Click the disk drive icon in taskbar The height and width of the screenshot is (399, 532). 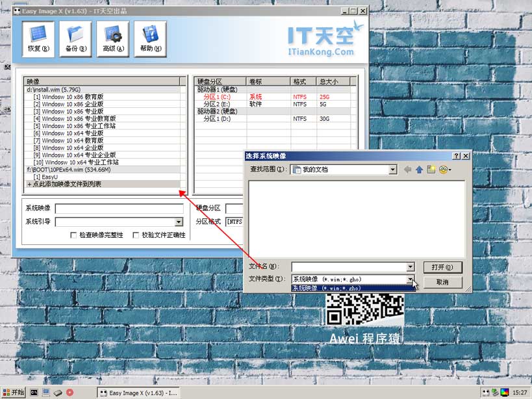click(58, 393)
